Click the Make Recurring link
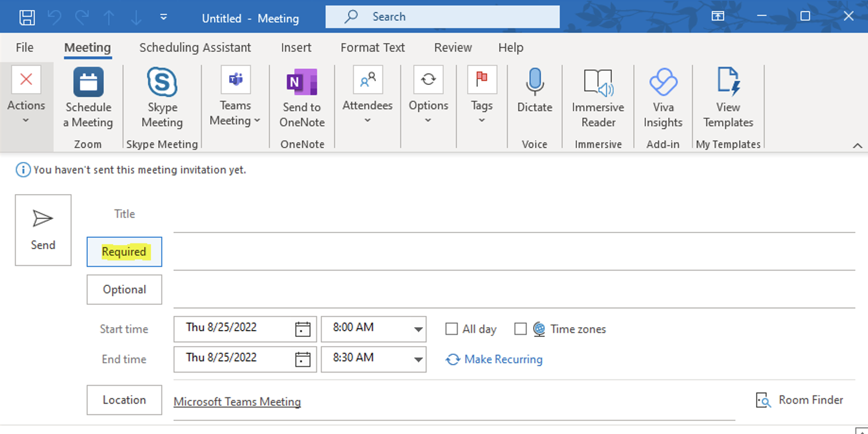The height and width of the screenshot is (434, 868). pos(502,359)
